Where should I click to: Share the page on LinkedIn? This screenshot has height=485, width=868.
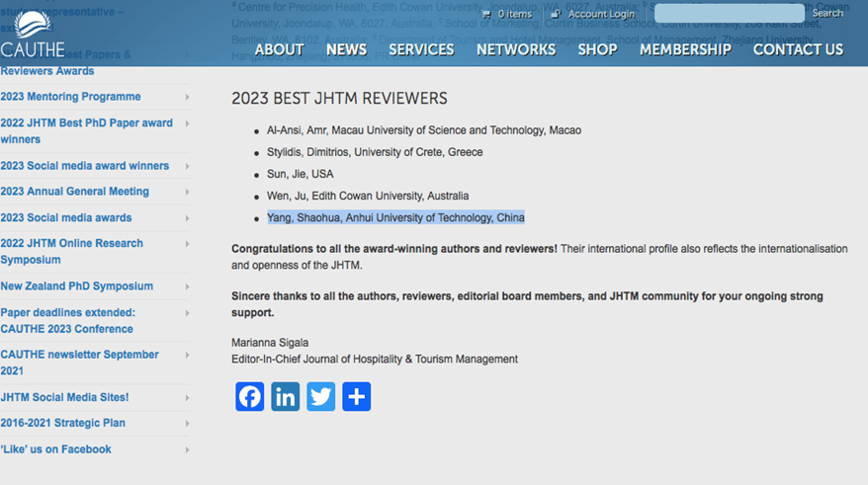tap(285, 396)
